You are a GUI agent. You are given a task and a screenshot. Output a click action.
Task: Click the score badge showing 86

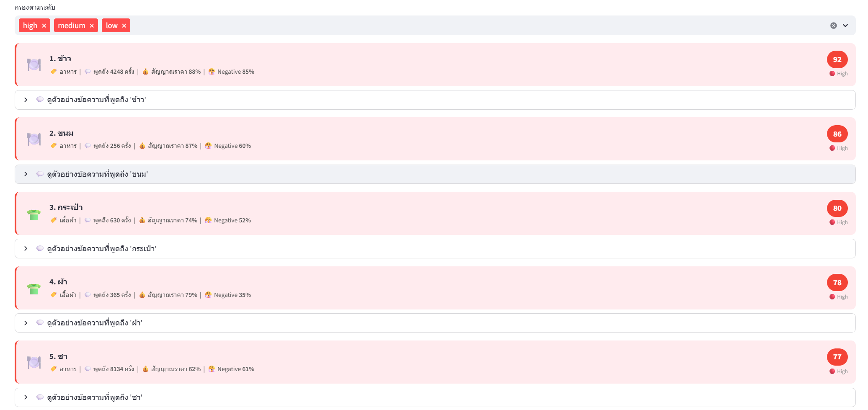837,134
